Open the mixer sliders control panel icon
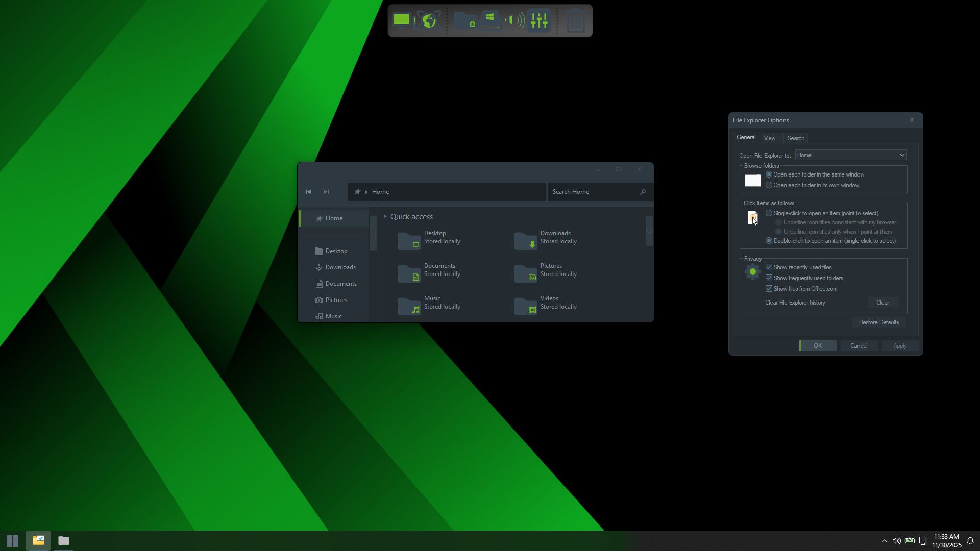This screenshot has width=980, height=551. [539, 20]
